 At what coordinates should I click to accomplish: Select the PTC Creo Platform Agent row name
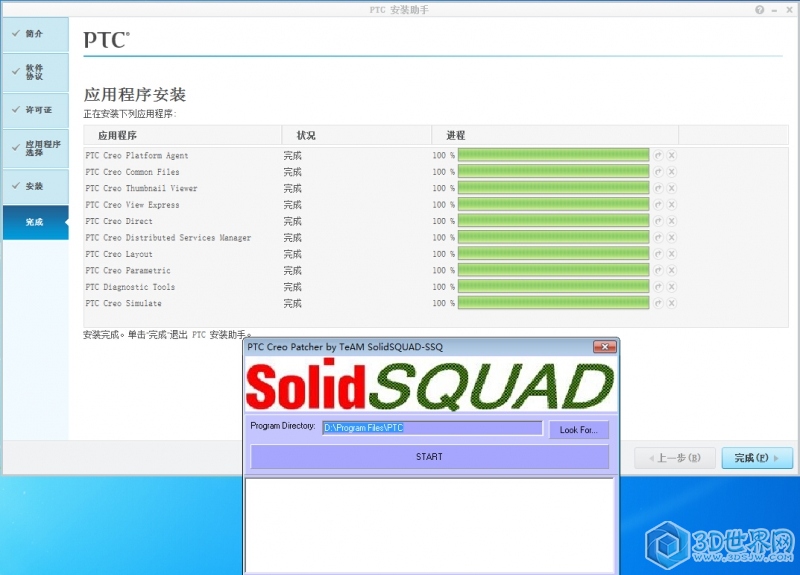point(137,156)
